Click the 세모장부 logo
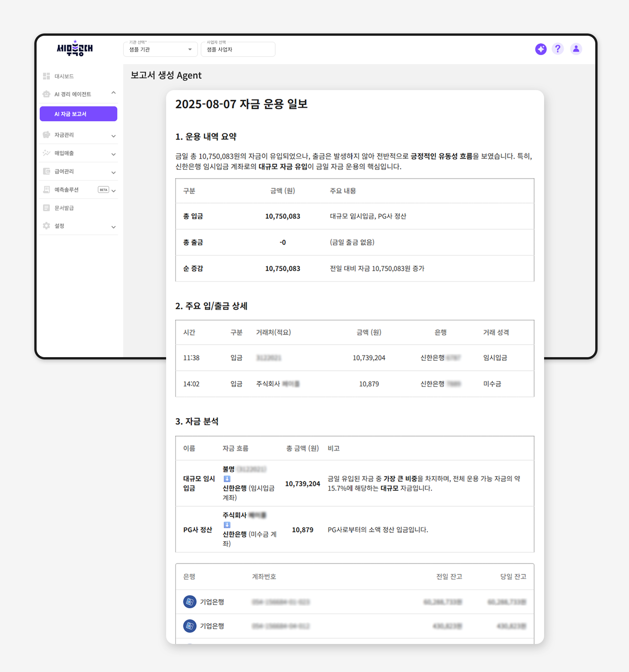The width and height of the screenshot is (629, 672). [75, 48]
